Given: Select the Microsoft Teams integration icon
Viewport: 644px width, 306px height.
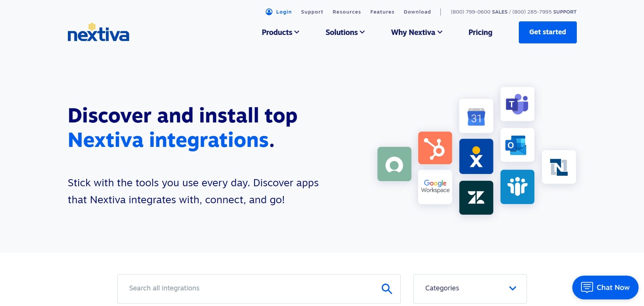Looking at the screenshot, I should click(517, 104).
